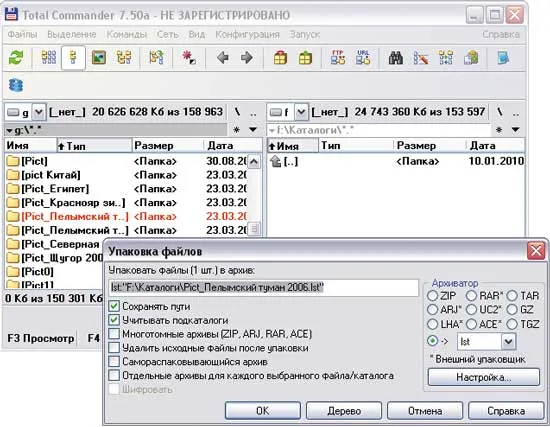Click the left panel scrollbar thumb
Image resolution: width=550 pixels, height=427 pixels.
pos(254,229)
